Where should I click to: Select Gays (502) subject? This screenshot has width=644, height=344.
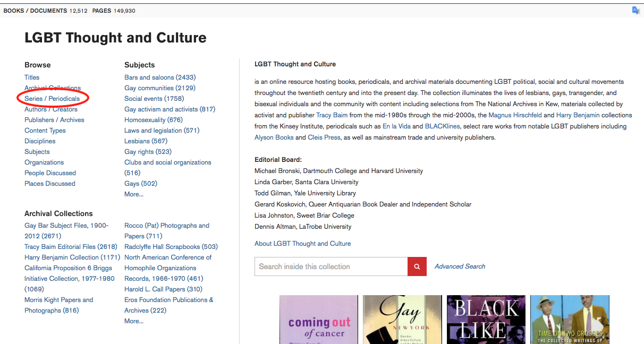coord(141,184)
